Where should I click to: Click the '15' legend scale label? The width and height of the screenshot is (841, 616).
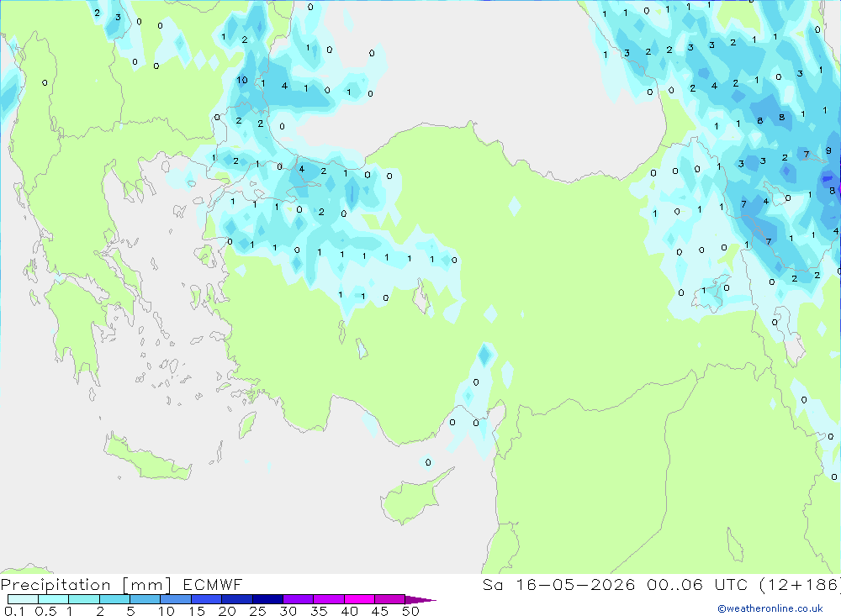pos(196,611)
